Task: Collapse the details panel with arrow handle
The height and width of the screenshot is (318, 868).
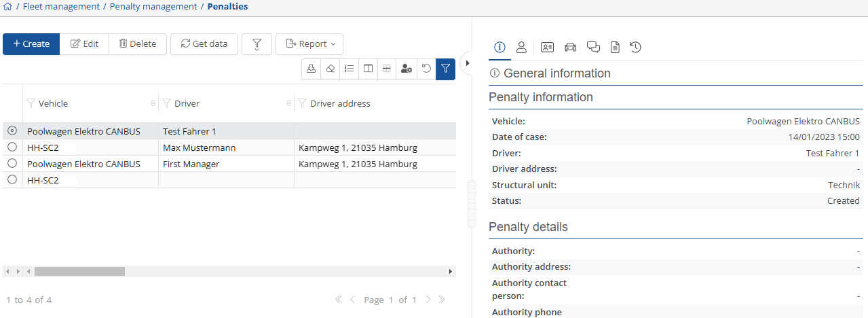Action: click(467, 63)
